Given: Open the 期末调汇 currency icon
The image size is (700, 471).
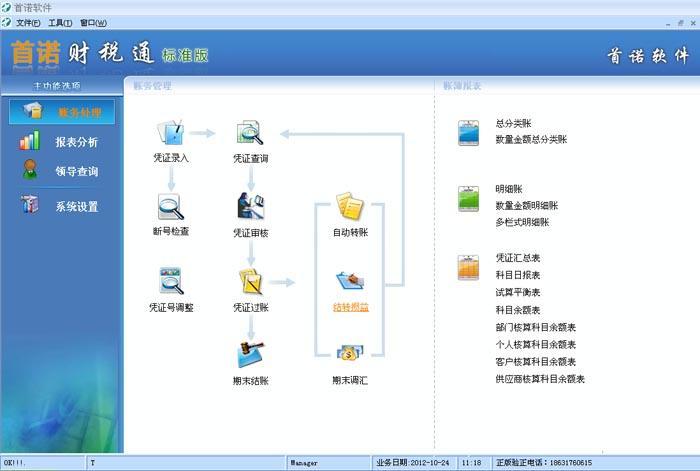Looking at the screenshot, I should [x=350, y=355].
